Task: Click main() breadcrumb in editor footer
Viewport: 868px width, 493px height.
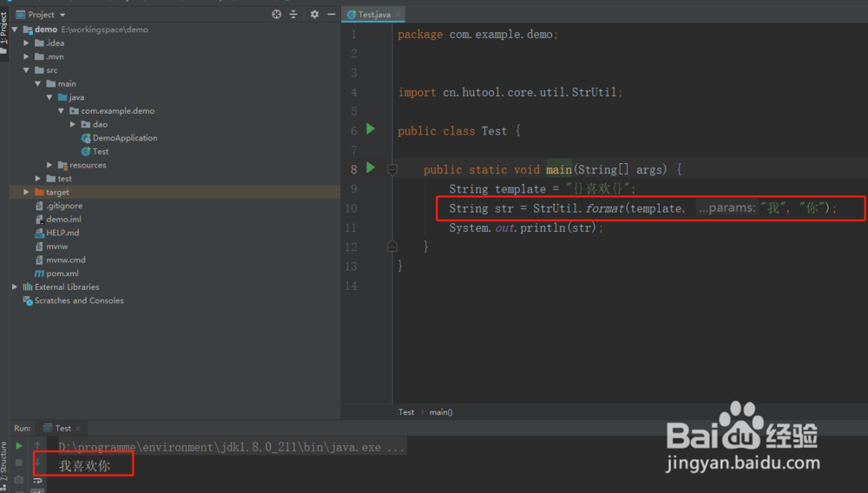Action: (x=441, y=412)
